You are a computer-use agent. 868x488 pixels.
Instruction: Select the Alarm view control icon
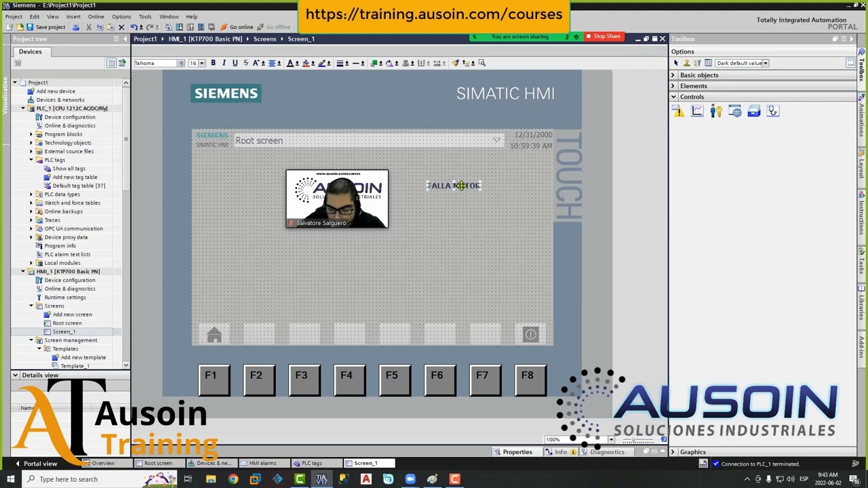pos(679,112)
